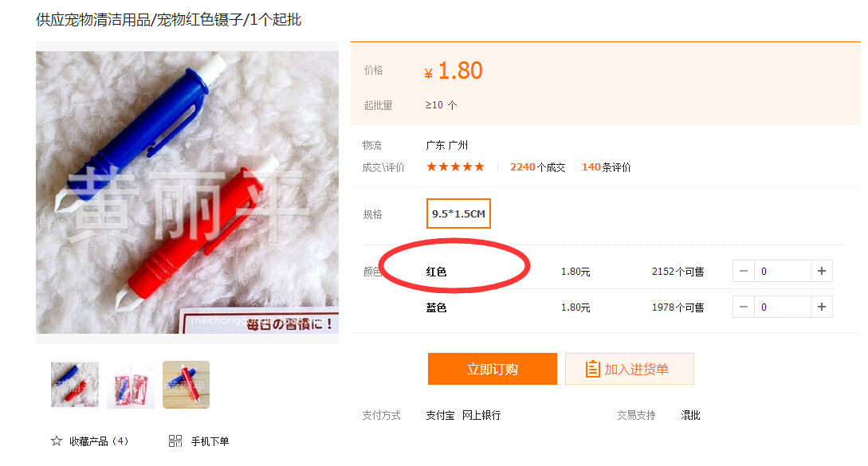Screen dimensions: 868x466
Task: Select second thumbnail of packaged tweezers
Action: pos(131,385)
